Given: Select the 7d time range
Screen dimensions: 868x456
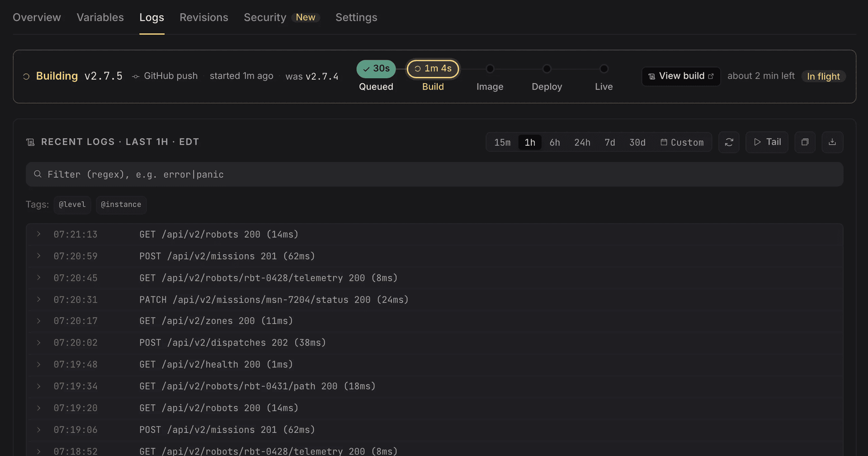Looking at the screenshot, I should click(610, 142).
